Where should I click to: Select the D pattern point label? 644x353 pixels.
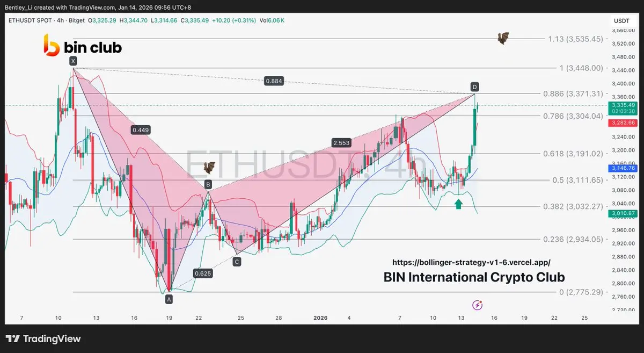(474, 87)
